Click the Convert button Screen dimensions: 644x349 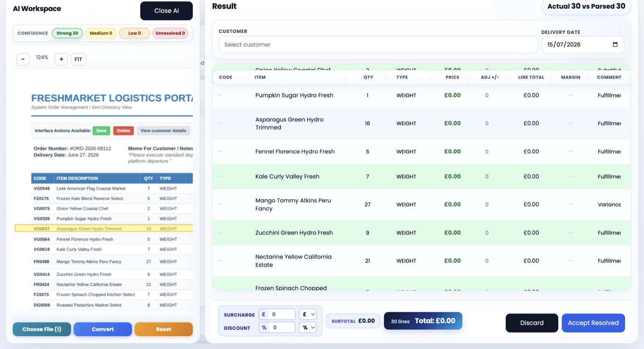(103, 329)
